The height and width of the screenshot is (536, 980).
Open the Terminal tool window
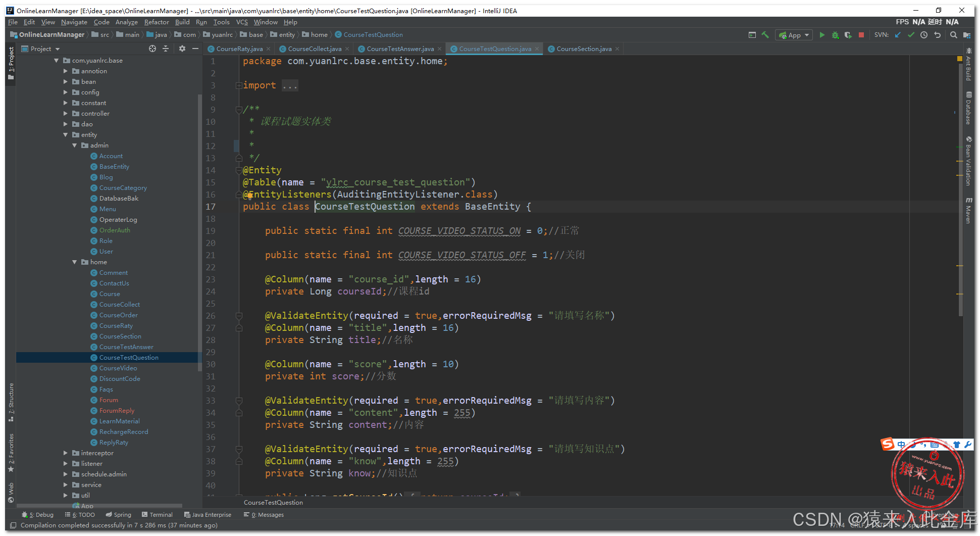pyautogui.click(x=157, y=515)
